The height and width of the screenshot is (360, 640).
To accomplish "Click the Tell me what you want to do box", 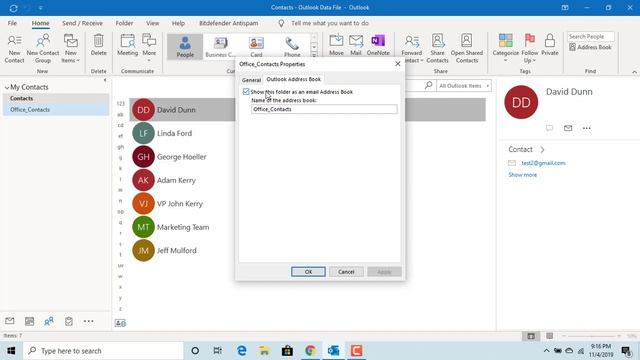I will [x=330, y=23].
